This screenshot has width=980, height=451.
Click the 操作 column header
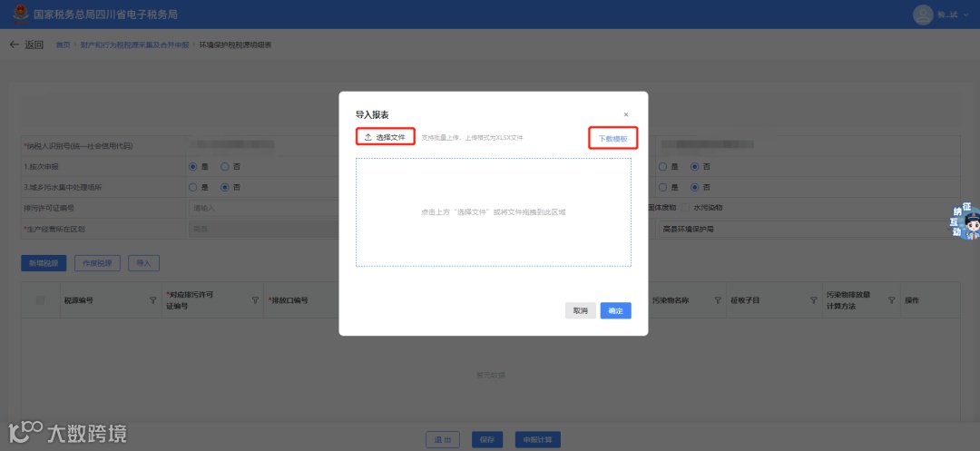pyautogui.click(x=912, y=300)
